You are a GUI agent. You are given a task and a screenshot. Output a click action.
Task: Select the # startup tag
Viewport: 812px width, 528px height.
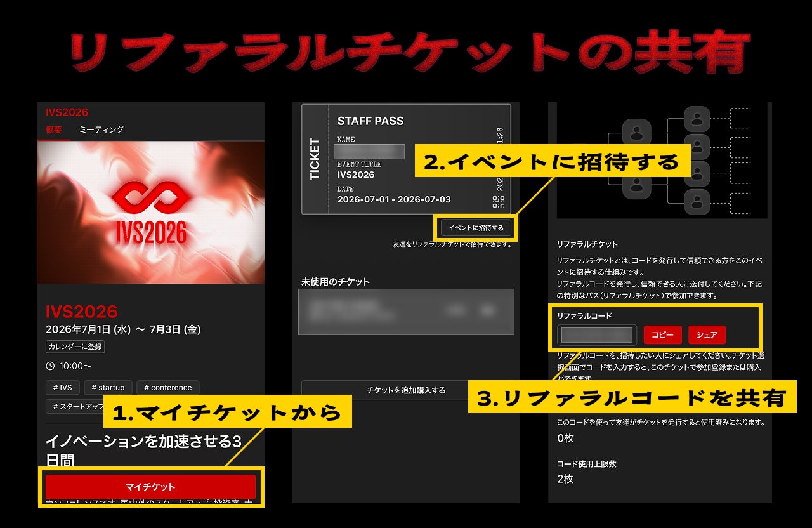pyautogui.click(x=108, y=387)
